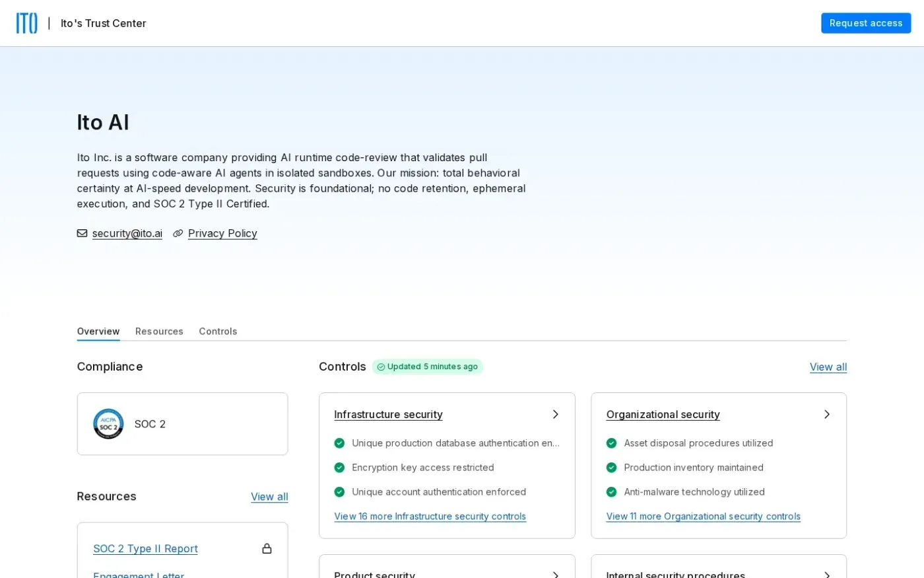Click Unique account authentication enforced text
The height and width of the screenshot is (578, 924).
pos(439,492)
